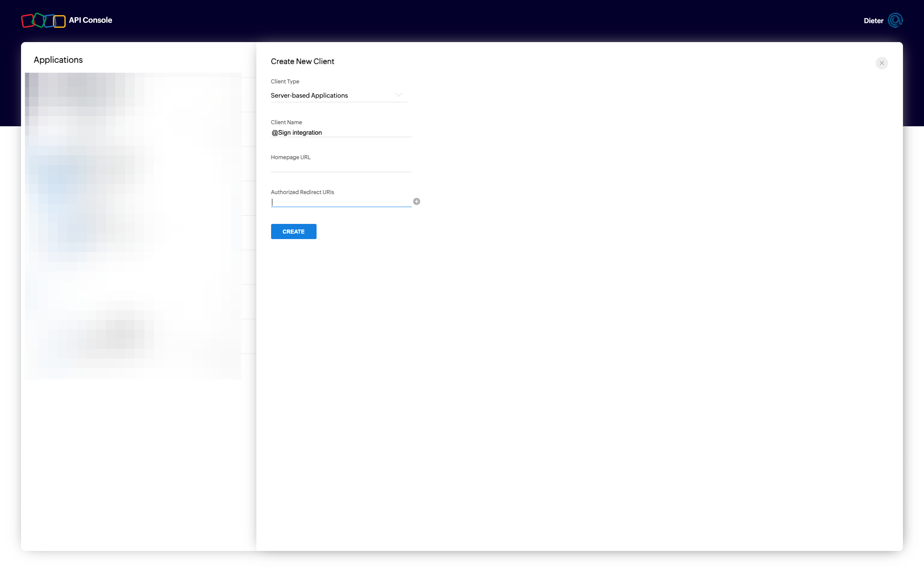Click the Homepage URL label
Screen dimensions: 924x572
[290, 157]
